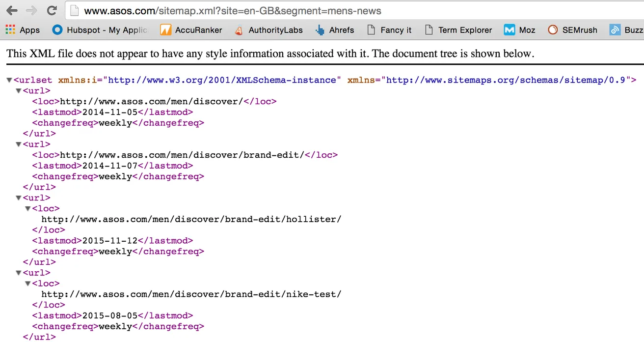Click the lastmod value 2015-11-12
This screenshot has width=644, height=342.
110,241
